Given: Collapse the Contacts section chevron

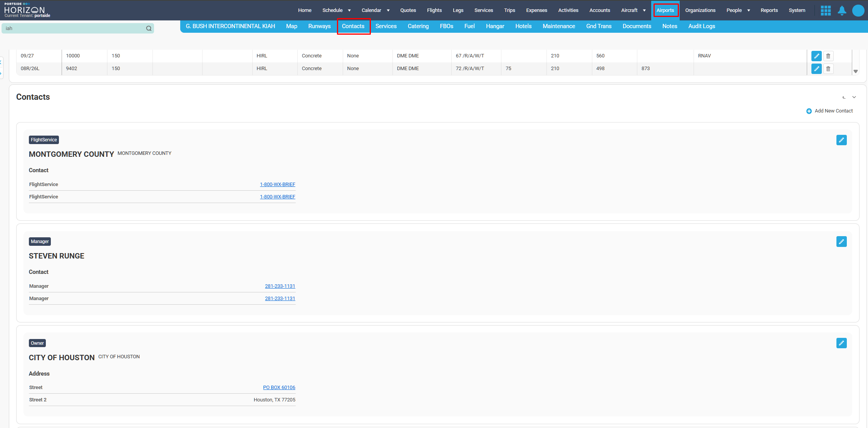Looking at the screenshot, I should tap(854, 97).
